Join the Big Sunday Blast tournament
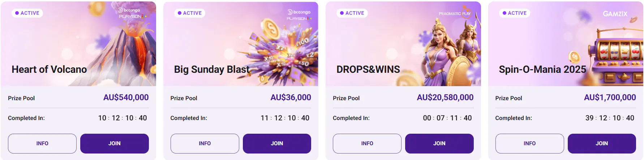This screenshot has height=160, width=644. coord(277,143)
